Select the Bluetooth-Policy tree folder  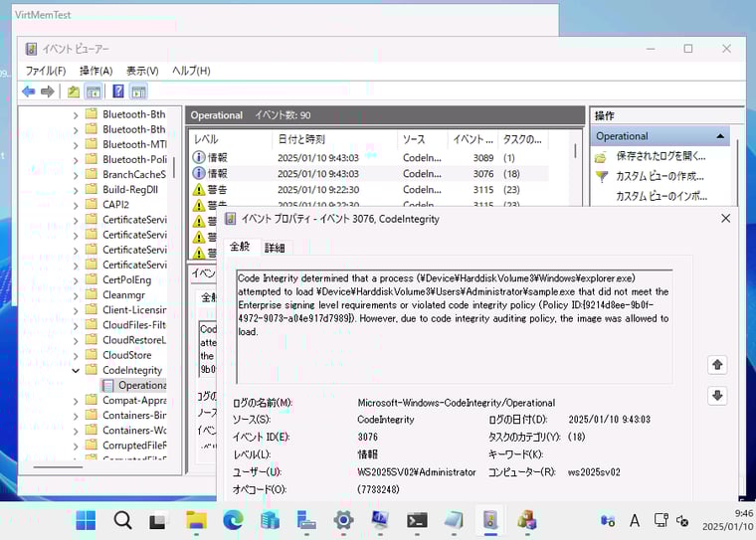134,159
